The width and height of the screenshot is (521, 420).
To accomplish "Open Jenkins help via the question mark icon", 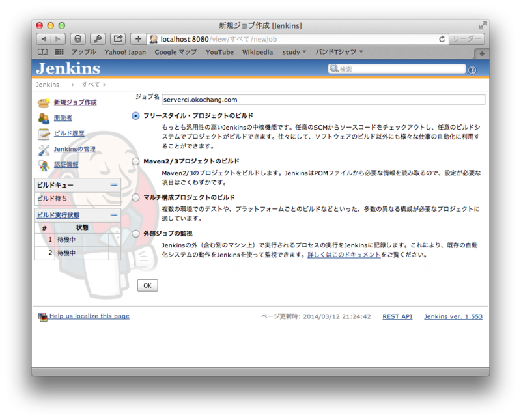I will point(472,68).
